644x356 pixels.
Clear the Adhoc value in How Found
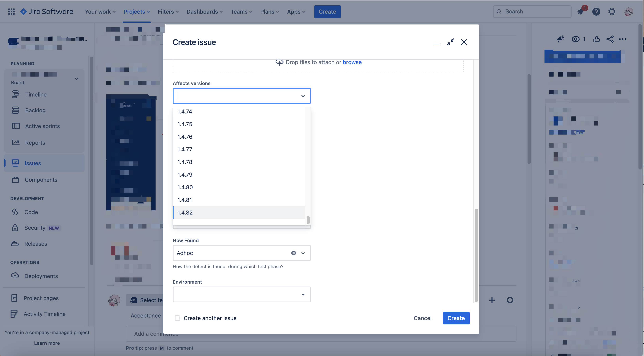coord(294,253)
